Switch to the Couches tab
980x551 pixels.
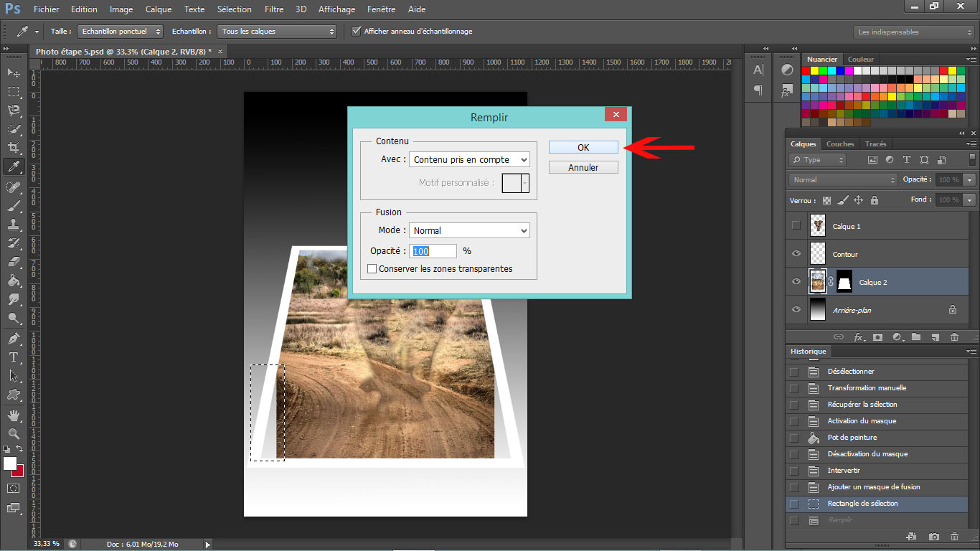point(840,143)
